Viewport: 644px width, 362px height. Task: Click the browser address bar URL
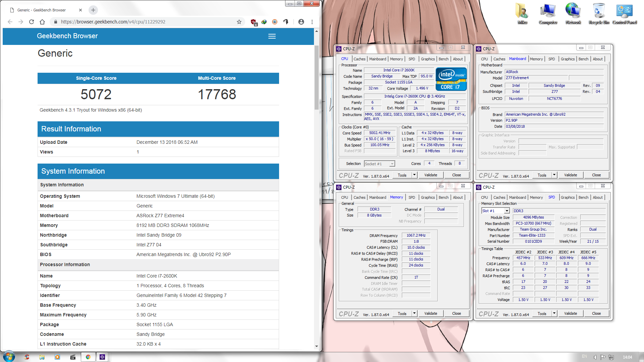pos(113,22)
